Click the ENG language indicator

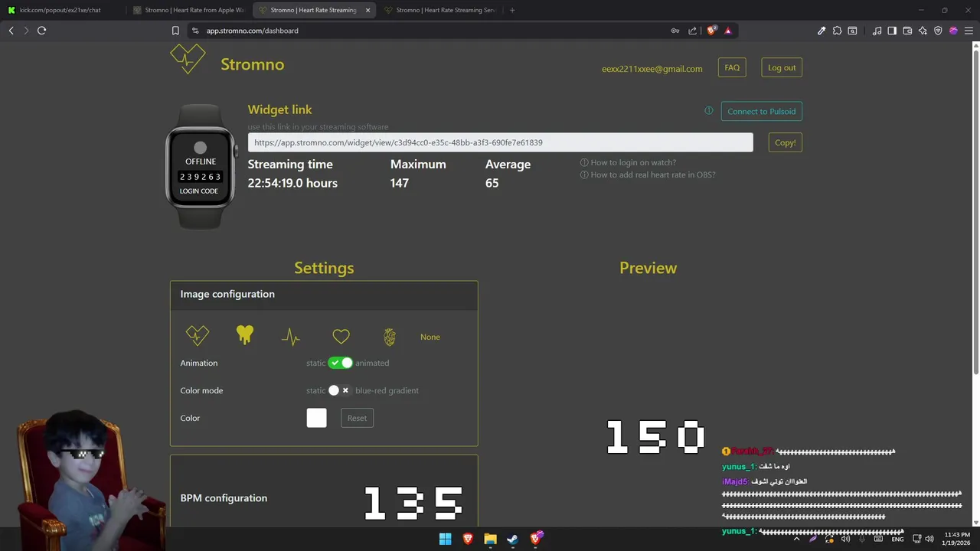(897, 539)
